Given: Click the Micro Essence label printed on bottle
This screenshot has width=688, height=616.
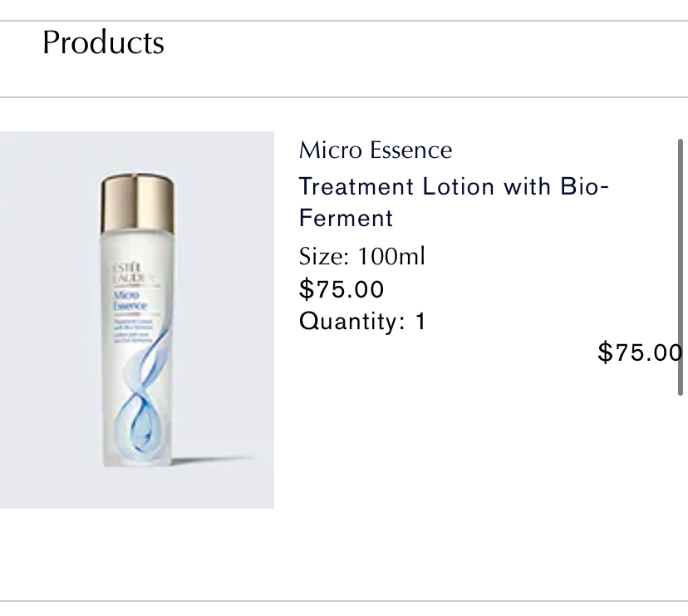Looking at the screenshot, I should pyautogui.click(x=130, y=300).
